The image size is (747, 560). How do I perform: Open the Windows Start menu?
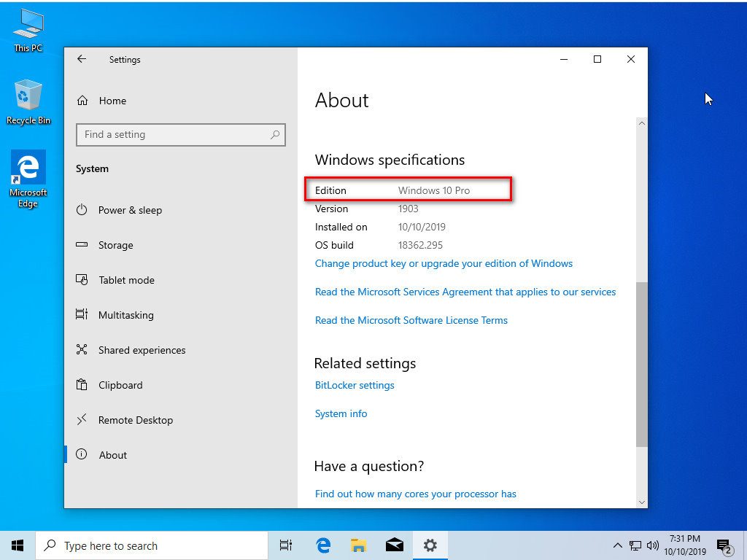(x=18, y=545)
